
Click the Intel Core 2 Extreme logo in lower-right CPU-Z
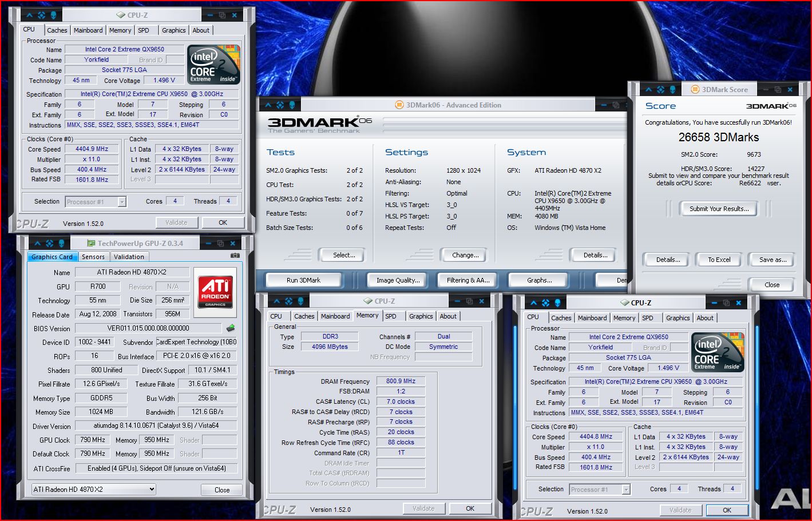tap(718, 352)
